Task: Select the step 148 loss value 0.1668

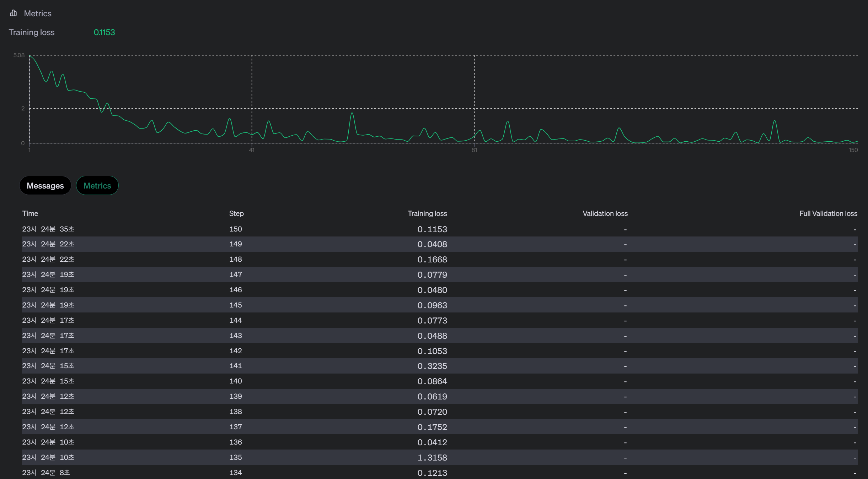Action: [x=432, y=260]
